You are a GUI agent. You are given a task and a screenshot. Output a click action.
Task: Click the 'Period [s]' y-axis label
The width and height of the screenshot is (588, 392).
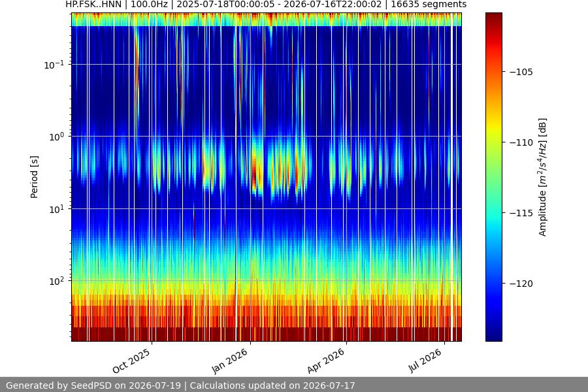(34, 176)
